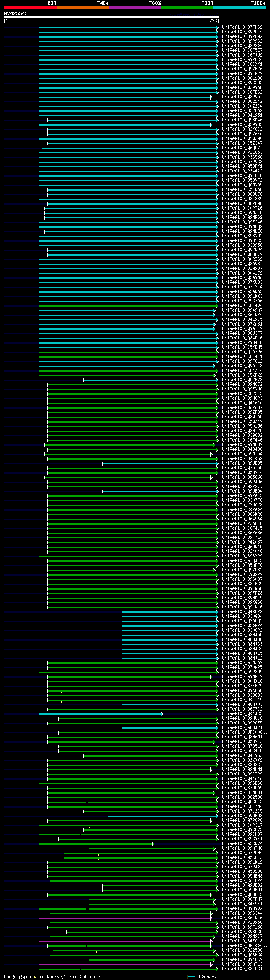This screenshot has height=980, width=270.
Task: Click the white query sequence bar
Action: point(111,17)
